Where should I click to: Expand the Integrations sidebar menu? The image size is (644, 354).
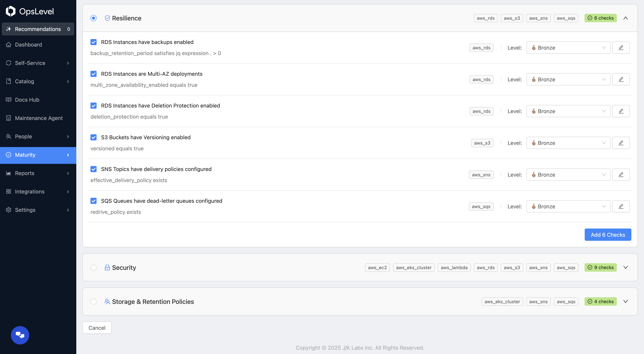(38, 192)
